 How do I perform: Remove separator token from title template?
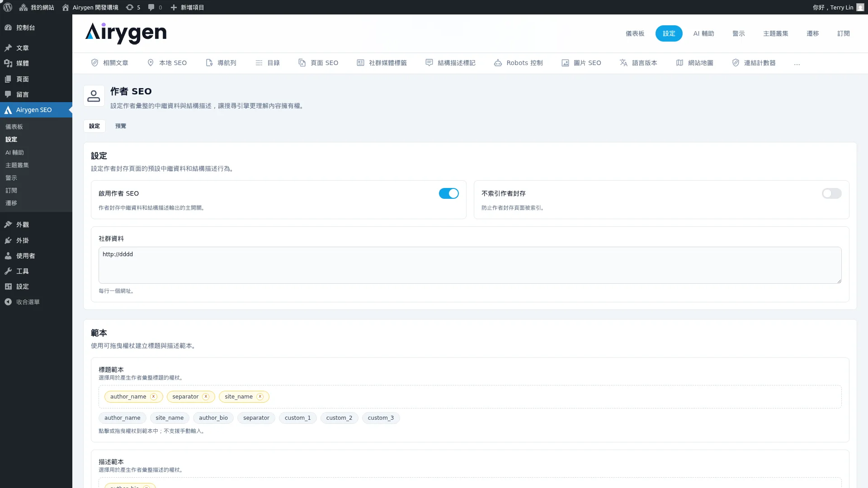pyautogui.click(x=206, y=397)
